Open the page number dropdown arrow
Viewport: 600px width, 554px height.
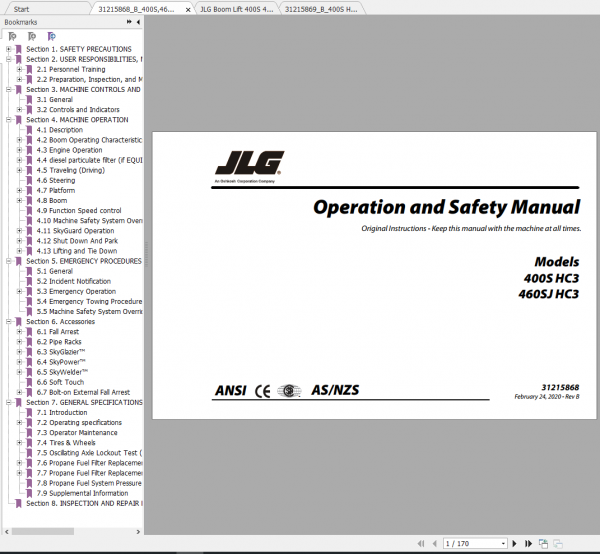(x=503, y=544)
